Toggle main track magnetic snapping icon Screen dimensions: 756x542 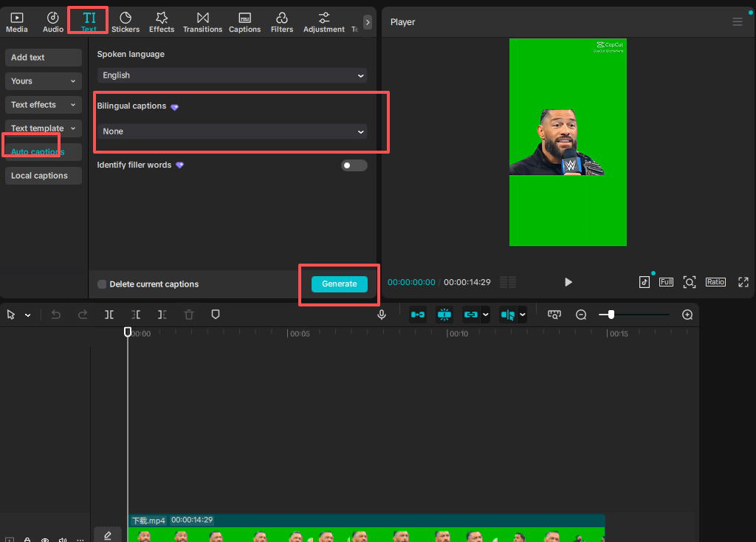(x=418, y=315)
